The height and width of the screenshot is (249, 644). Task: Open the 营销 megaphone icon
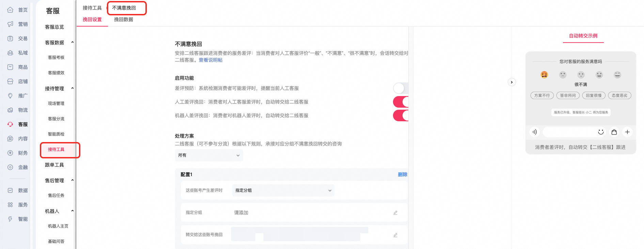[x=10, y=24]
